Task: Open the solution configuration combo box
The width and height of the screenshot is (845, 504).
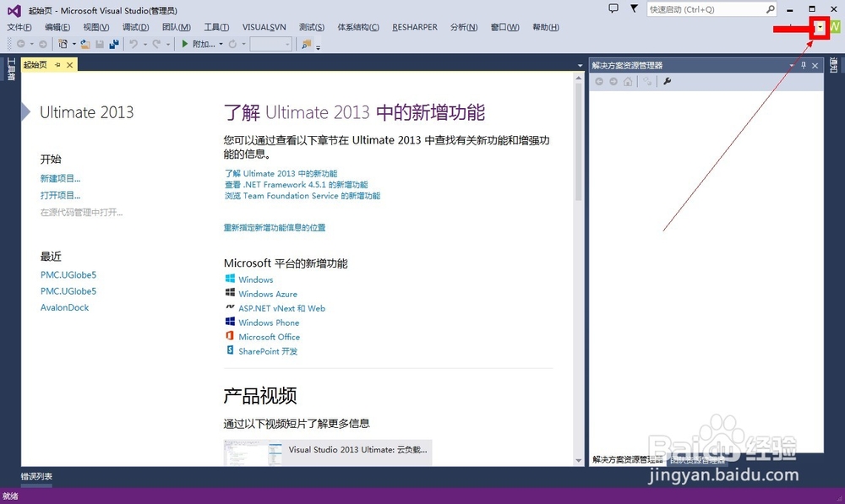Action: (x=270, y=44)
